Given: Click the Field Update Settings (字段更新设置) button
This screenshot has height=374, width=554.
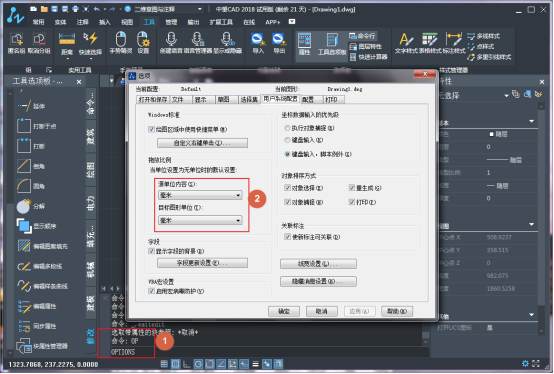Looking at the screenshot, I should pyautogui.click(x=202, y=263).
